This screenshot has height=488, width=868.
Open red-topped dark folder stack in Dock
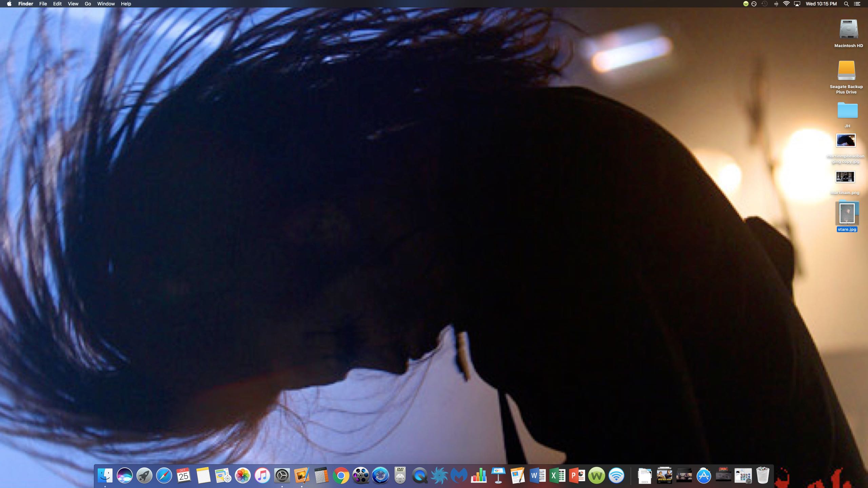(x=723, y=475)
